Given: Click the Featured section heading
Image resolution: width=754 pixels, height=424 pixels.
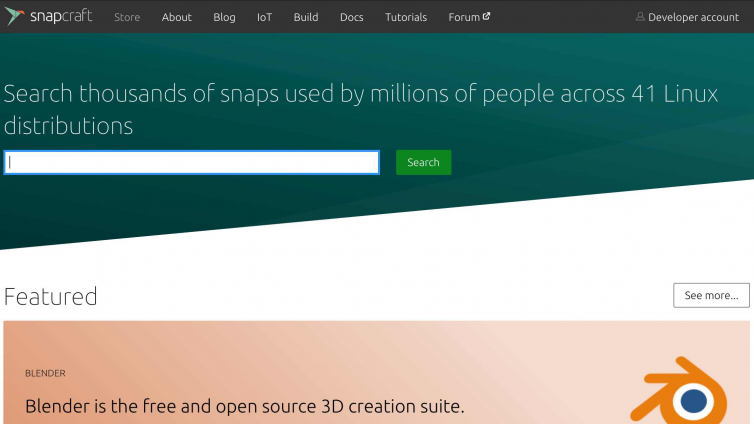Looking at the screenshot, I should (x=51, y=296).
